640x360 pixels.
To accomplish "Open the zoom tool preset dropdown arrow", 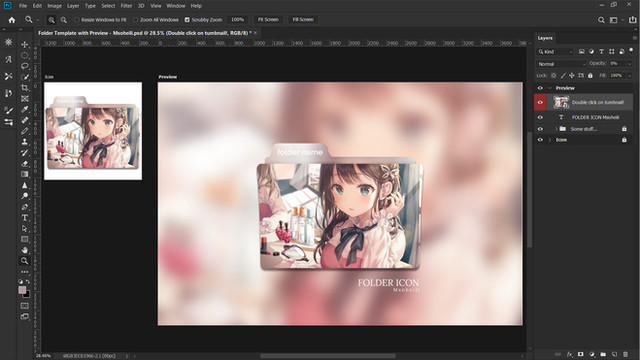I will coord(38,20).
